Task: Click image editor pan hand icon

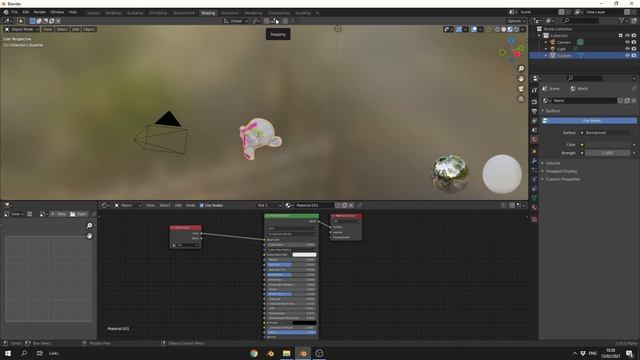Action: 89,236
